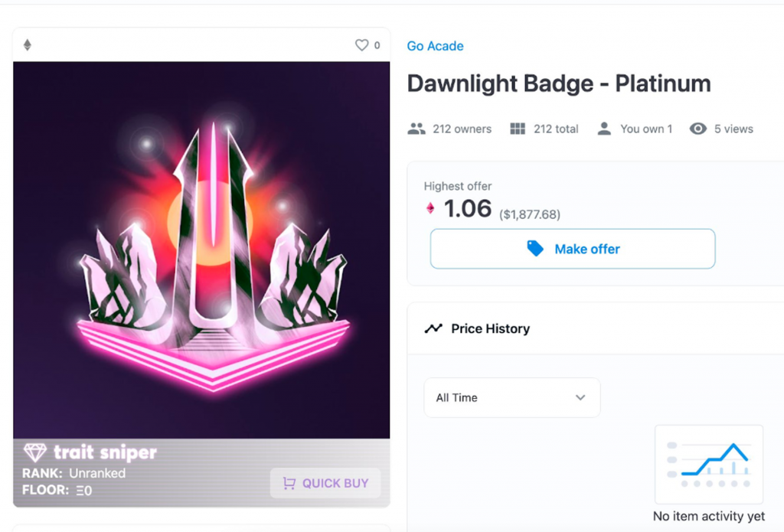Click the trait sniper diamond logo
784x532 pixels.
click(x=35, y=452)
